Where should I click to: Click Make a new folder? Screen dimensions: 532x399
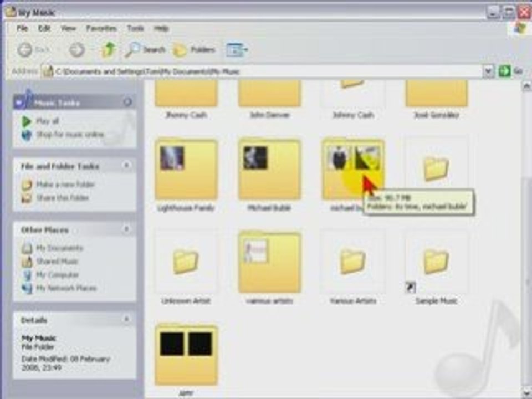[65, 184]
